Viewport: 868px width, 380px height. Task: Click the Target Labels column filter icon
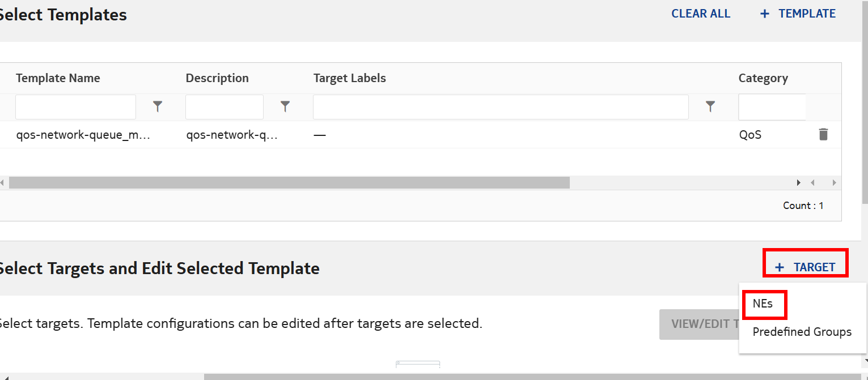pyautogui.click(x=710, y=106)
